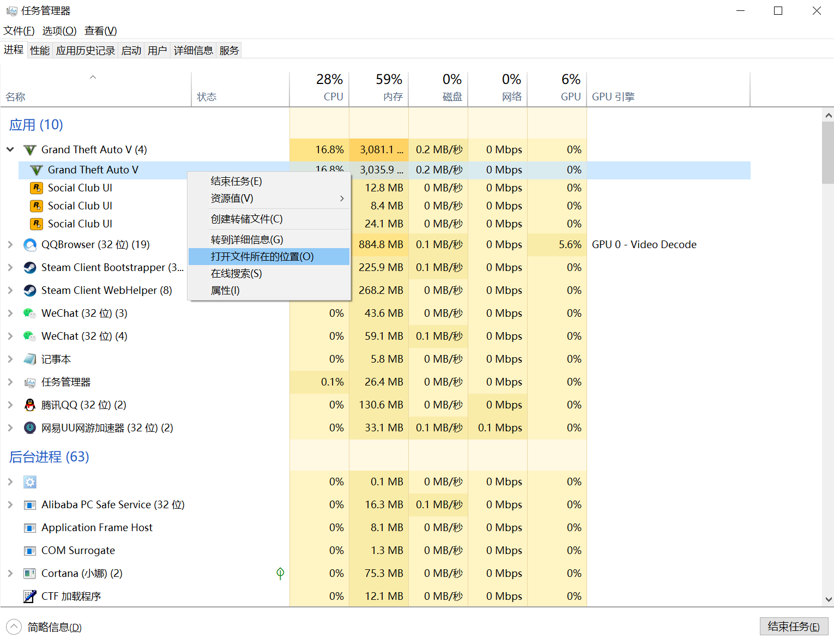Click the 结束任务(E) button at bottom right

tap(794, 627)
